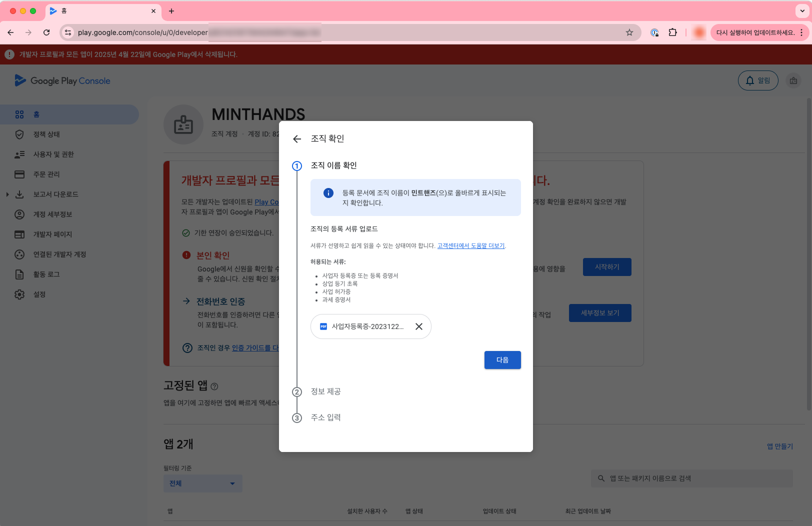
Task: Close the 홈 browser tab
Action: click(153, 11)
